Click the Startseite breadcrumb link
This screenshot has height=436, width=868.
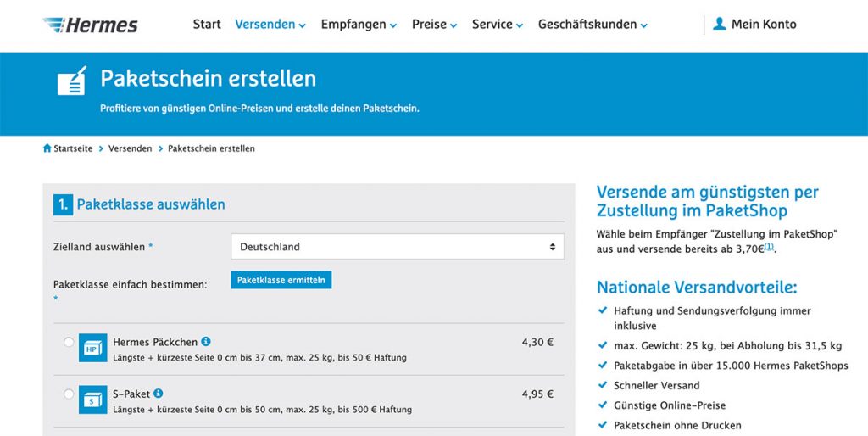(73, 148)
